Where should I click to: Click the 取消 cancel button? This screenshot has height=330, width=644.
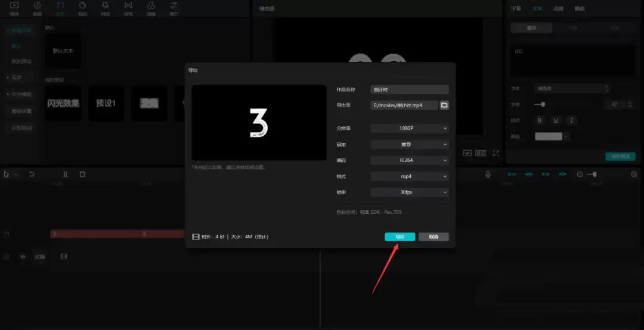point(434,237)
